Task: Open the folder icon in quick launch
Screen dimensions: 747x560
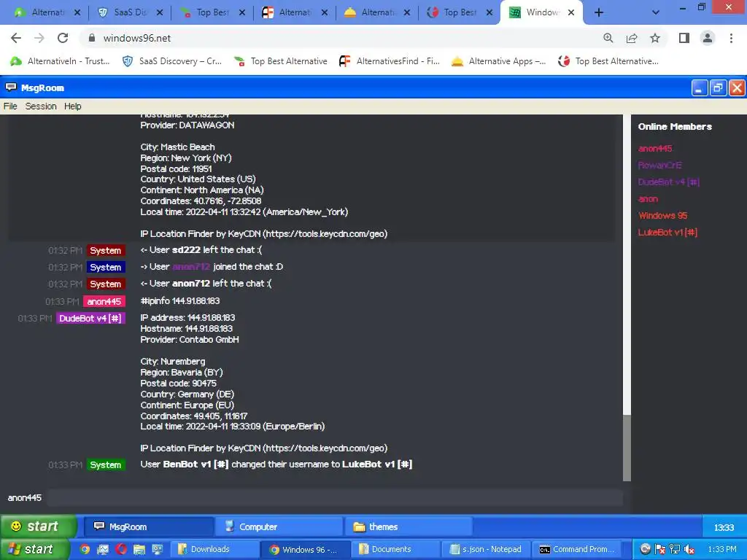Action: click(x=139, y=549)
